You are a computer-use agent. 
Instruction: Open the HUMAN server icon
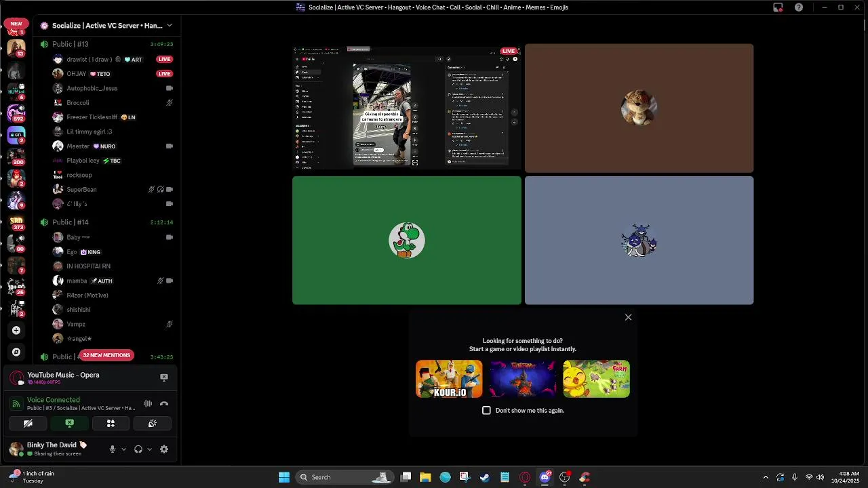click(x=16, y=91)
